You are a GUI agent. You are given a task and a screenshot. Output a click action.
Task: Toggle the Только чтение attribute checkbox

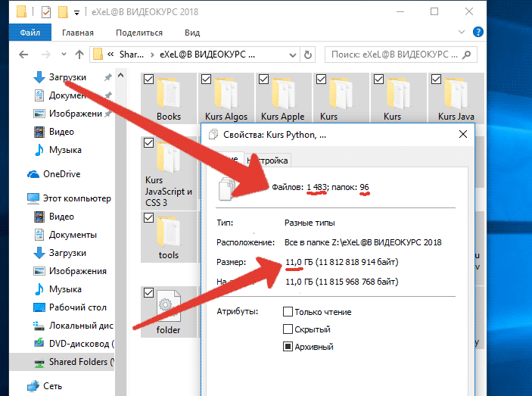tap(288, 311)
